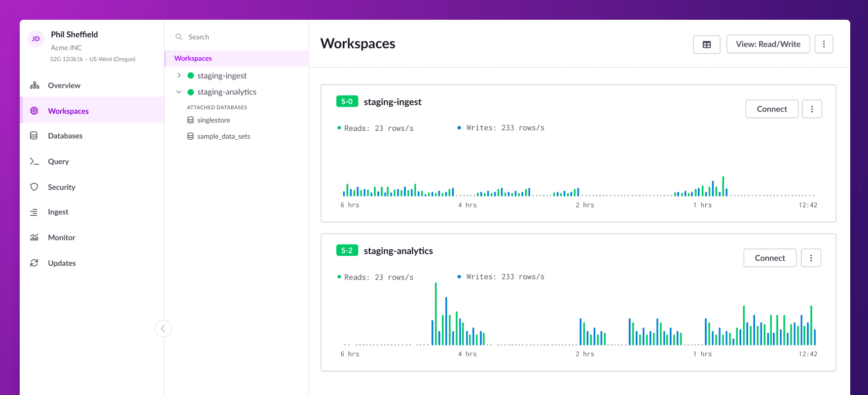Viewport: 868px width, 395px height.
Task: Click the staging-ingest card title
Action: click(x=393, y=102)
